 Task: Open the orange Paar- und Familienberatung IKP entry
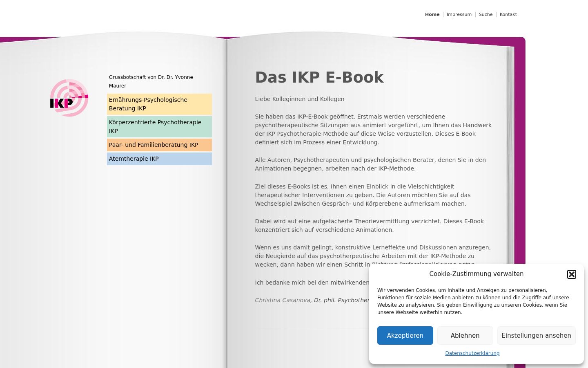159,145
